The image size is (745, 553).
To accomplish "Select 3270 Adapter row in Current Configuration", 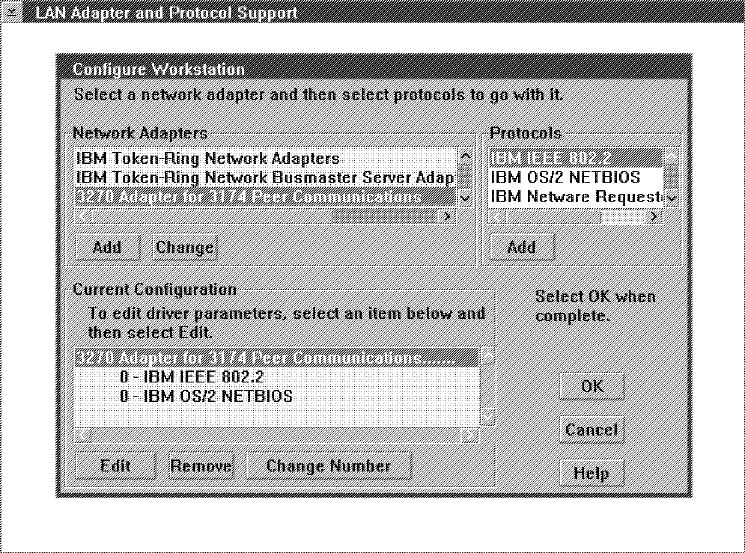I will 277,358.
